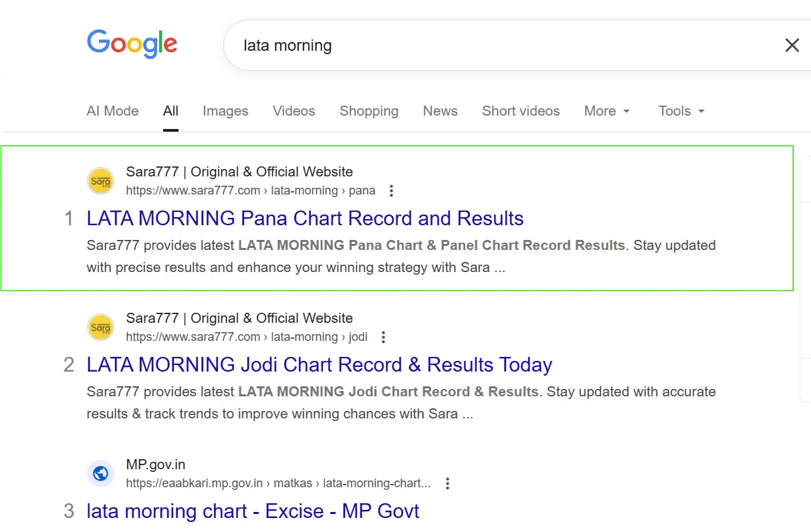Go to the Shopping tab
The image size is (811, 532).
click(x=368, y=112)
